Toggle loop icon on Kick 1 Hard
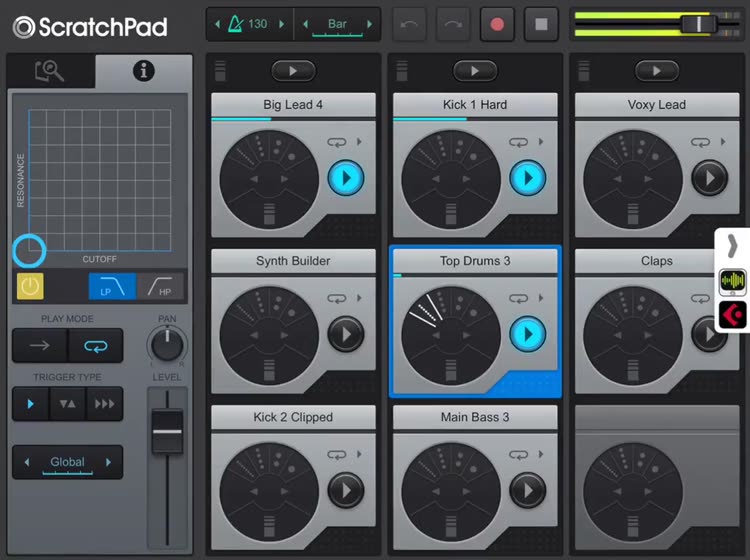 [x=518, y=142]
